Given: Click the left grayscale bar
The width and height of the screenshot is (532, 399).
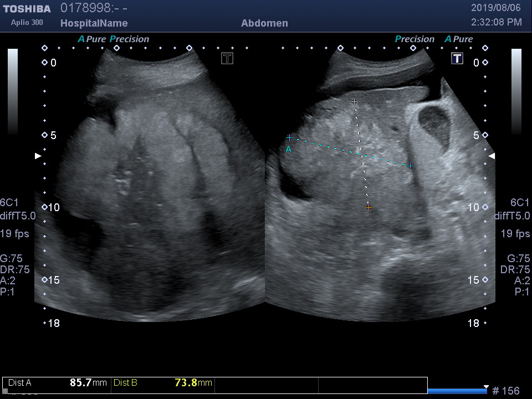Looking at the screenshot, I should point(13,91).
